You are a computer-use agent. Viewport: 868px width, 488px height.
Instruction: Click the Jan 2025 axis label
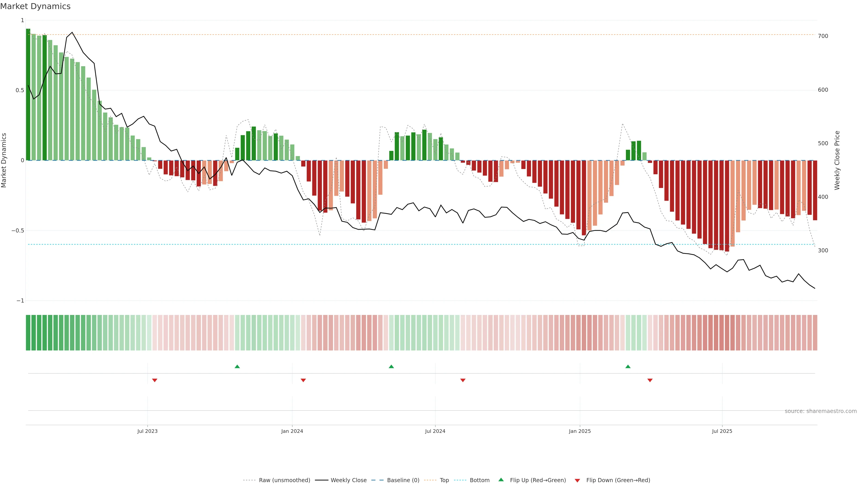pos(580,431)
